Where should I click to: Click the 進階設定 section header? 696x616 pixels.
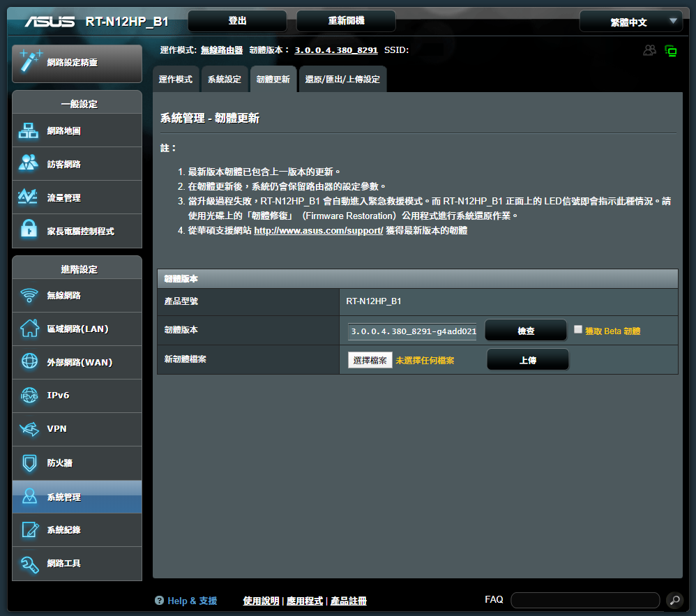tap(77, 269)
